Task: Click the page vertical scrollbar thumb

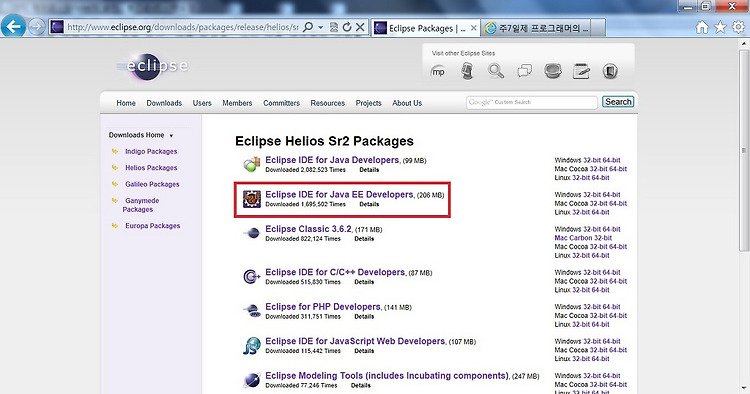Action: point(744,150)
